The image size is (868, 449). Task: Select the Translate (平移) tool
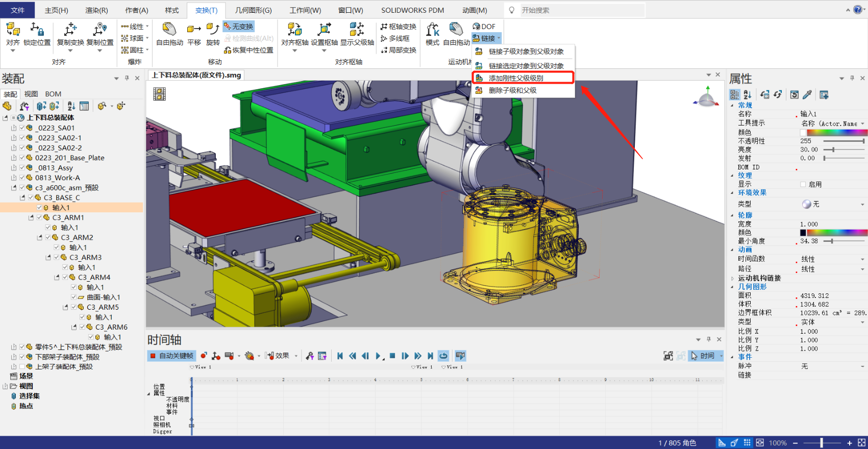(x=194, y=30)
